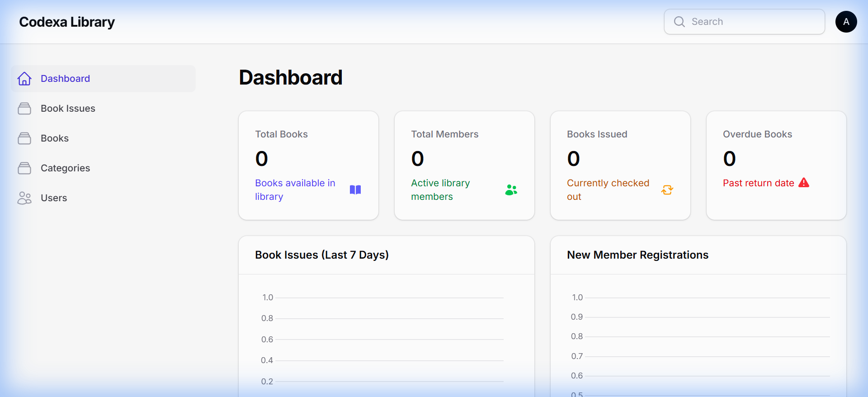Click 'Past return date' text
868x397 pixels.
tap(759, 183)
